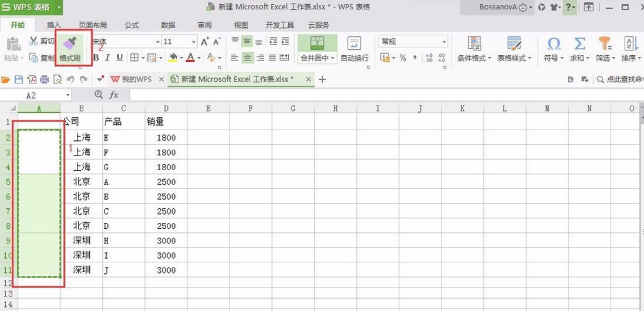The image size is (644, 311).
Task: Toggle bold formatting B
Action: (x=96, y=58)
